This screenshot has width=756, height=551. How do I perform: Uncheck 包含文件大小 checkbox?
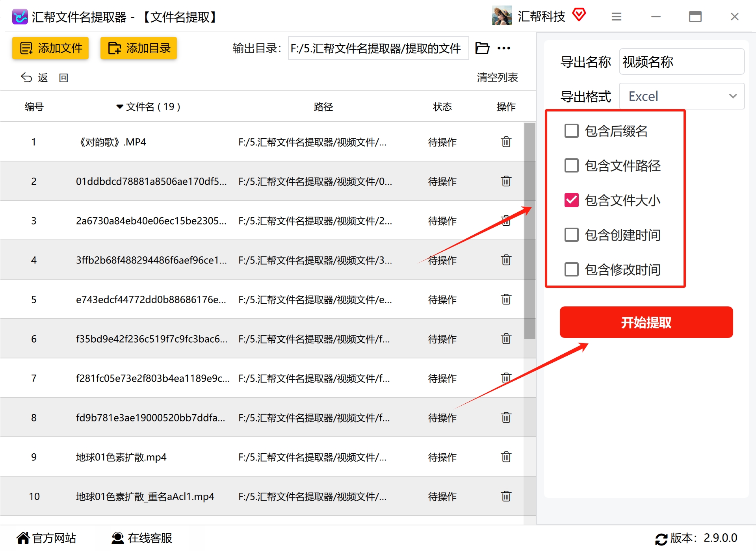point(572,200)
